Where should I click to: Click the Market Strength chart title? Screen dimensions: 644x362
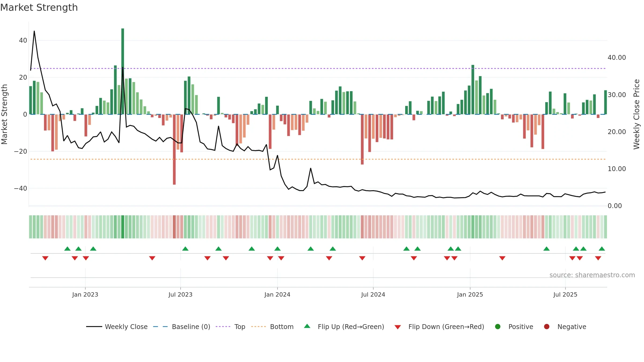pyautogui.click(x=39, y=8)
